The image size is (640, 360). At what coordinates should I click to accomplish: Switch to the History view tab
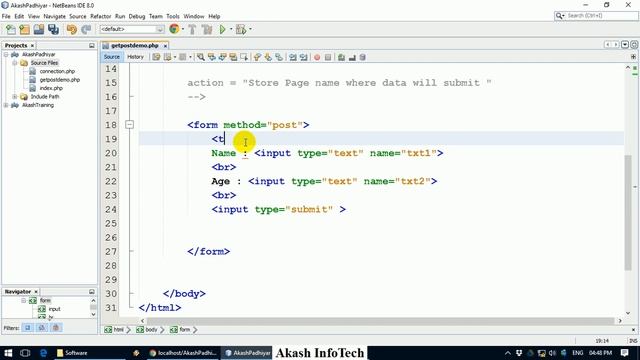(x=135, y=57)
